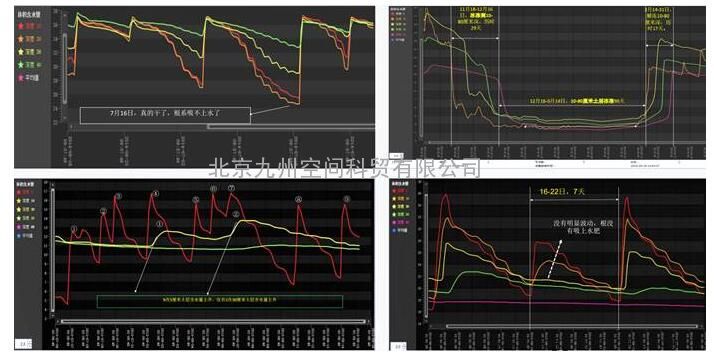The image size is (714, 361).
Task: Click vertical zoom slider of bottom-right chart
Action: (x=427, y=256)
